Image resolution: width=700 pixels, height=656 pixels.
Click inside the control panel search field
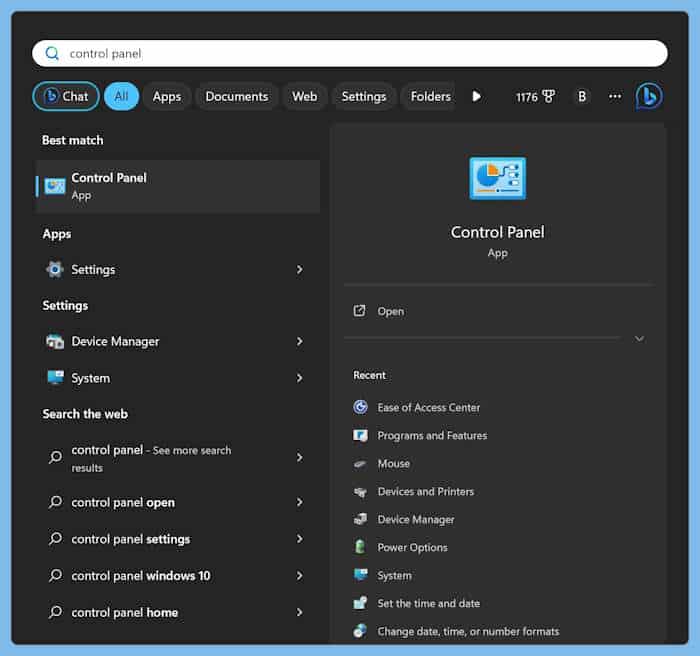pyautogui.click(x=350, y=54)
